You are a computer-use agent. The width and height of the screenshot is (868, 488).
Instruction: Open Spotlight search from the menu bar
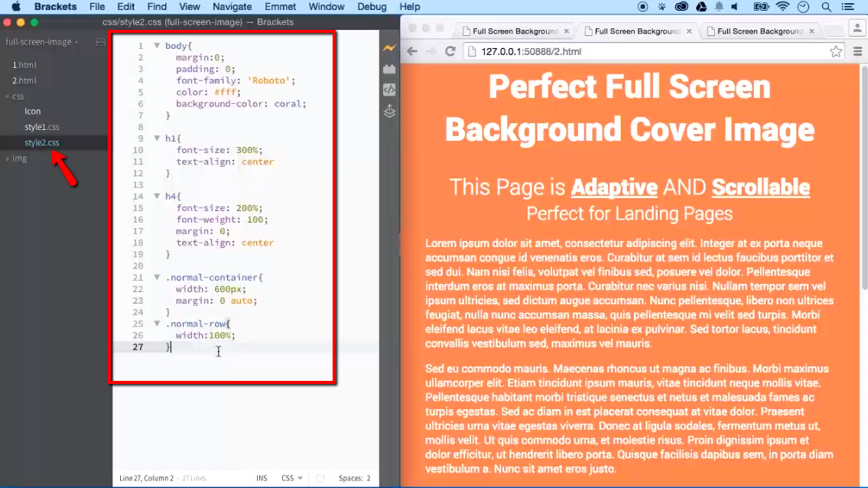(x=827, y=7)
